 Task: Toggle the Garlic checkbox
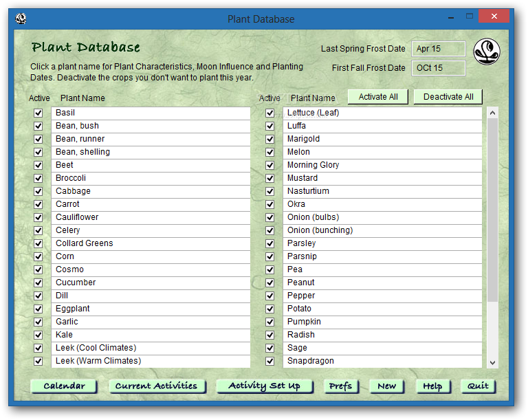pos(38,322)
